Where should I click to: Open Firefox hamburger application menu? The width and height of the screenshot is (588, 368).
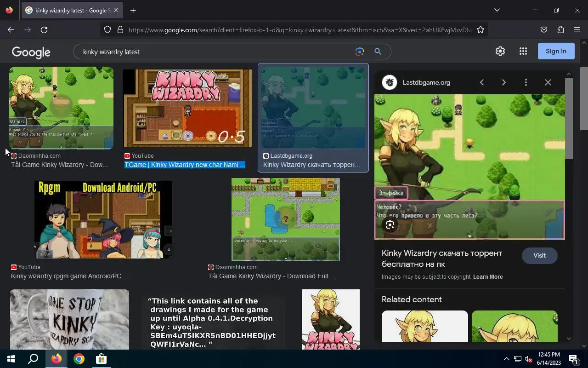577,30
